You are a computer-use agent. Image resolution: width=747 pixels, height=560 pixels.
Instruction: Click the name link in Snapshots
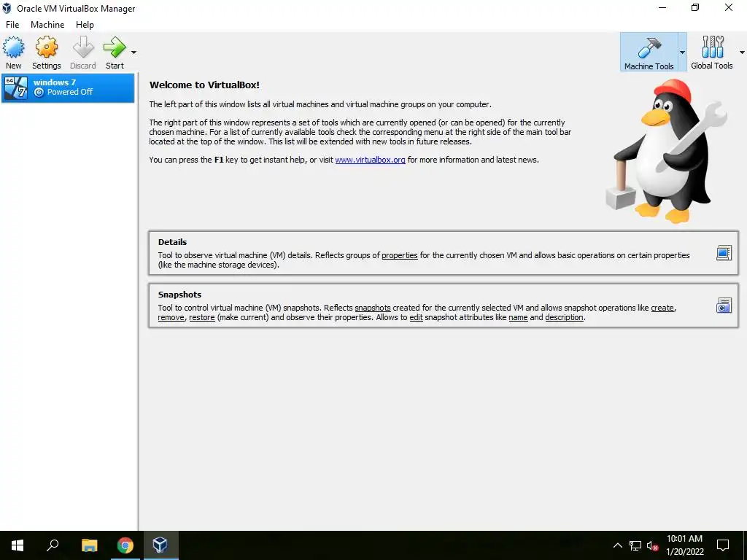tap(518, 317)
